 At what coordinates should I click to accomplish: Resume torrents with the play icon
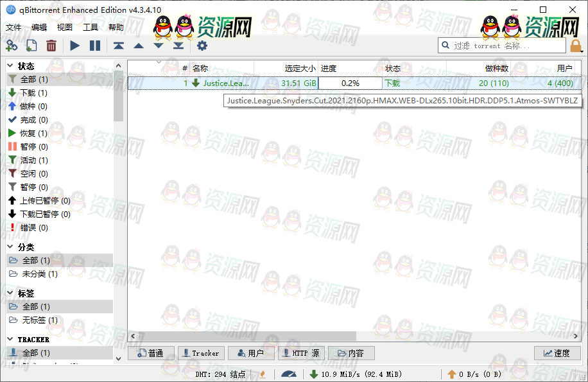coord(74,46)
